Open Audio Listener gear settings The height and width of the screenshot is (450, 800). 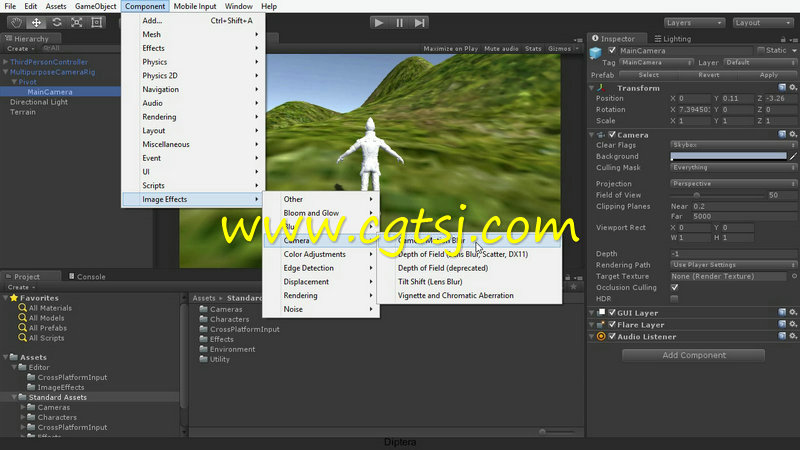point(793,336)
